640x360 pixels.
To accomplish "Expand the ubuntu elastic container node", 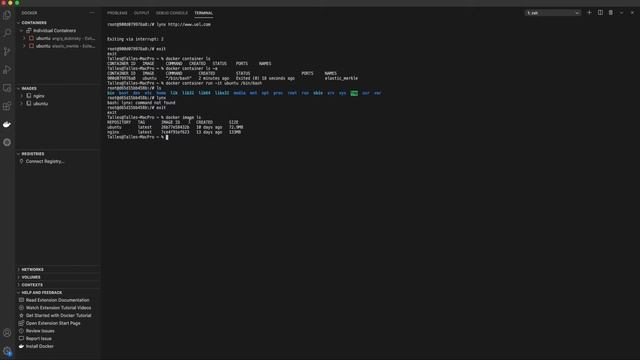I will click(x=24, y=46).
